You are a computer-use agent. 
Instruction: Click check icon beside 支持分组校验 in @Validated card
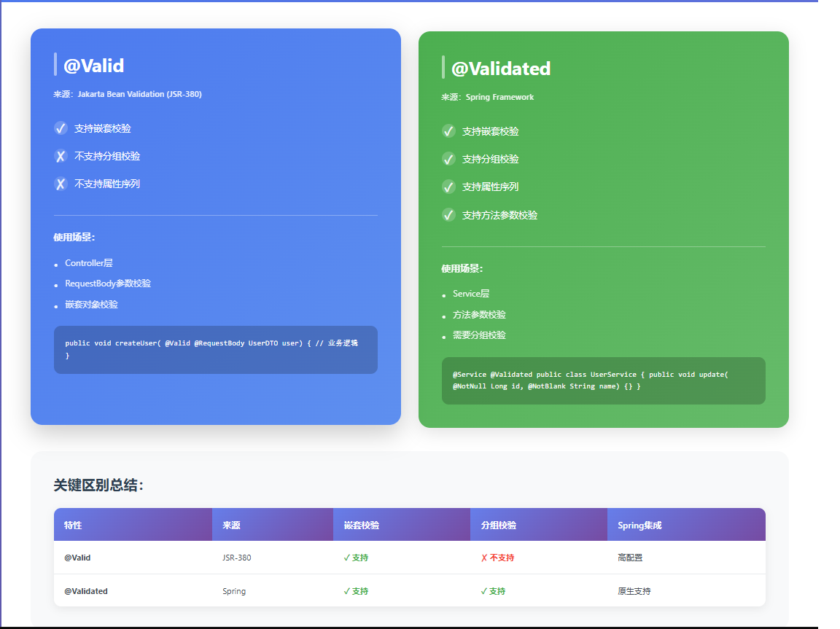coord(448,159)
